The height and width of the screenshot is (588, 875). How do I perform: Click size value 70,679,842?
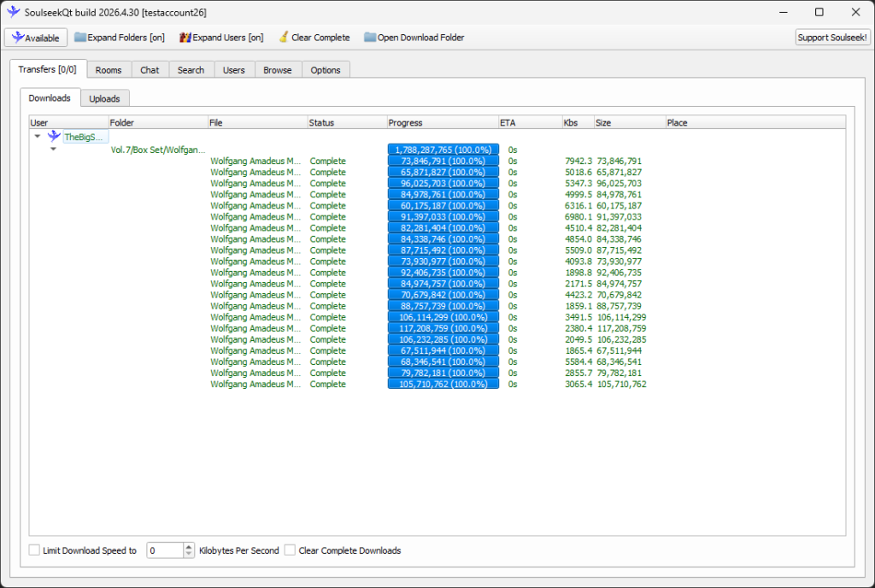coord(619,295)
